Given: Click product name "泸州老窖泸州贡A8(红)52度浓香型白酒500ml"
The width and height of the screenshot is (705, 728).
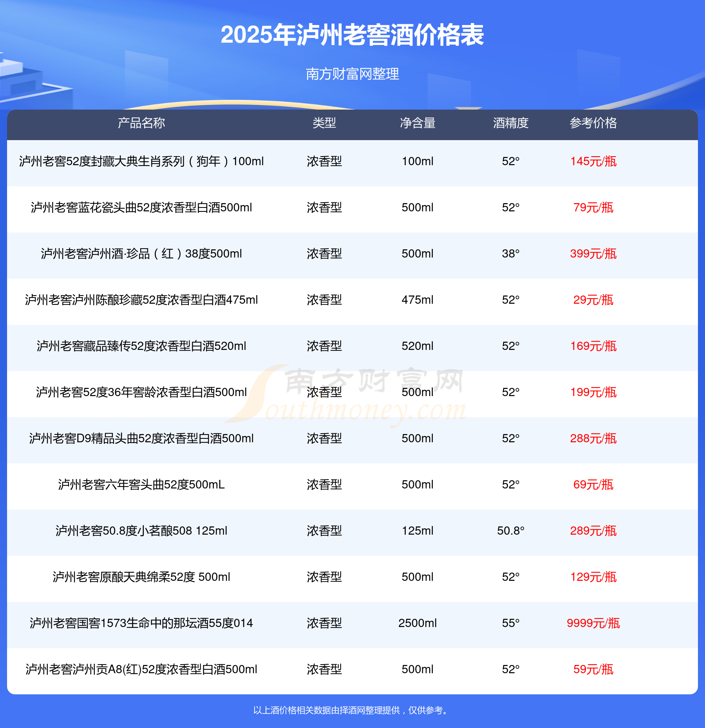Looking at the screenshot, I should click(x=141, y=669).
